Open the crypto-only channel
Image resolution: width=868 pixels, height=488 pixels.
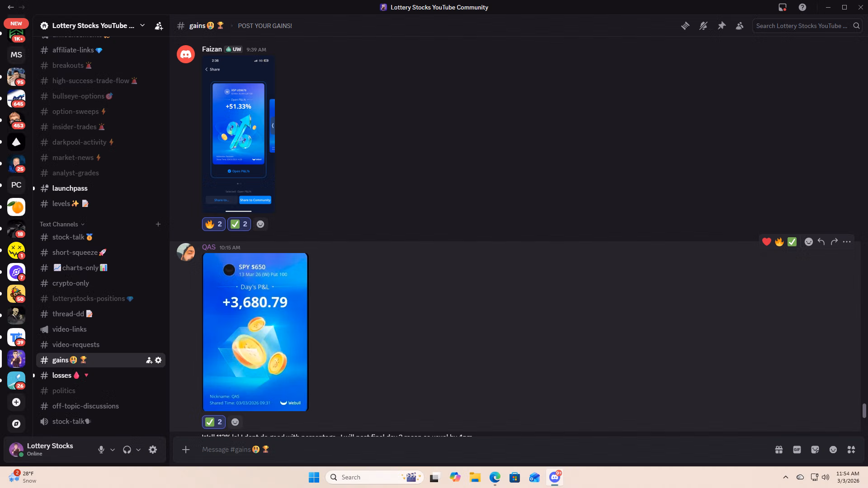click(100, 283)
